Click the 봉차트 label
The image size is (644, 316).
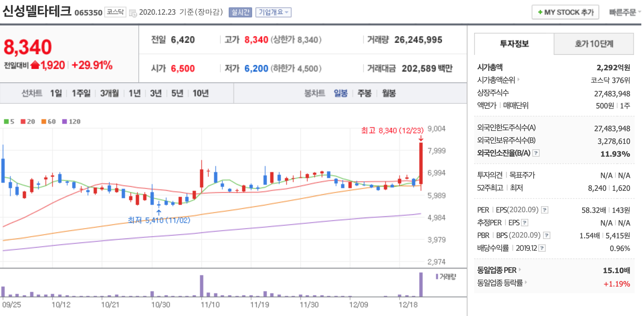coord(315,93)
